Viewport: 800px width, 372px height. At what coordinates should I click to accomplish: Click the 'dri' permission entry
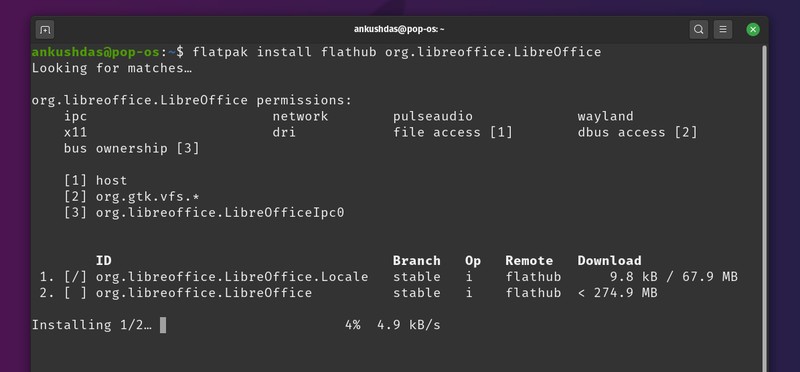click(x=284, y=133)
